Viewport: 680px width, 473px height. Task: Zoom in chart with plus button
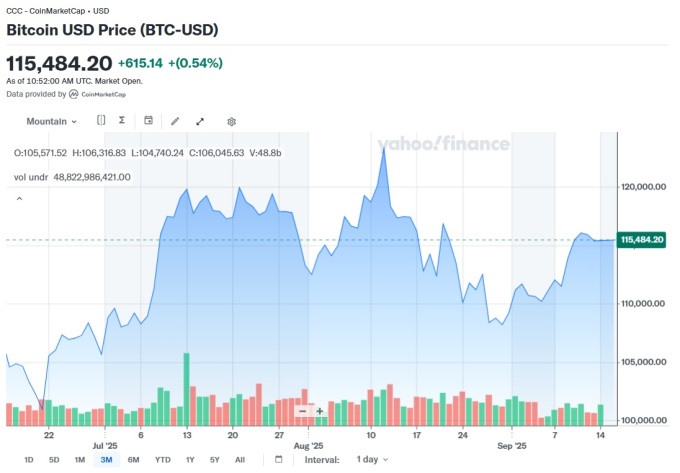[x=320, y=411]
